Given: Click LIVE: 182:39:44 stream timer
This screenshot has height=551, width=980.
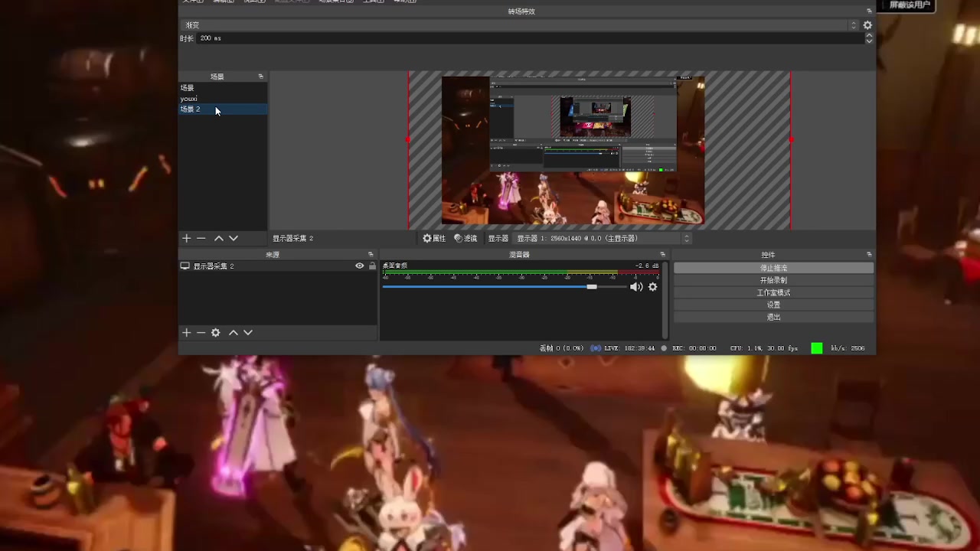Looking at the screenshot, I should 629,348.
